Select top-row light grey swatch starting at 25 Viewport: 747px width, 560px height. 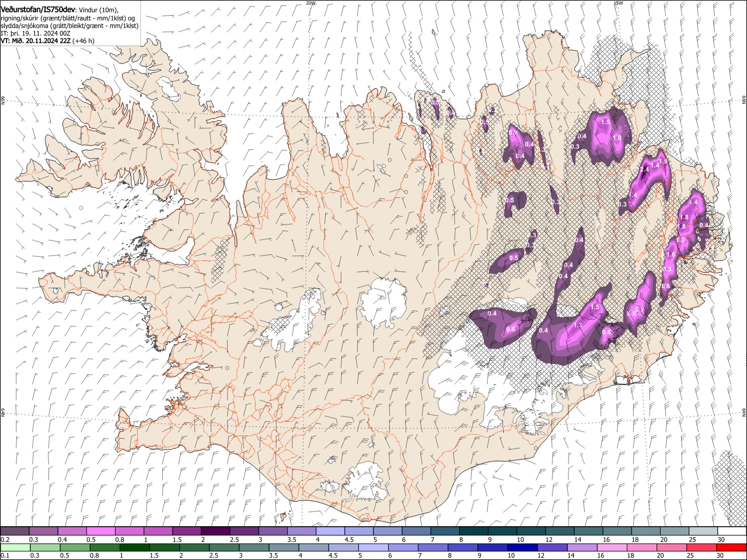tap(703, 531)
